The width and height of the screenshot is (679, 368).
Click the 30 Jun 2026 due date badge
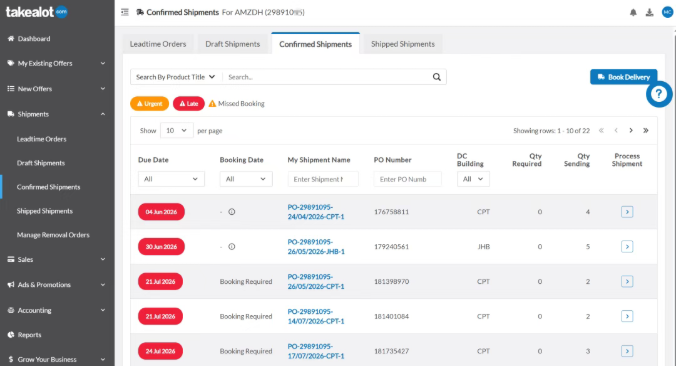pyautogui.click(x=161, y=247)
